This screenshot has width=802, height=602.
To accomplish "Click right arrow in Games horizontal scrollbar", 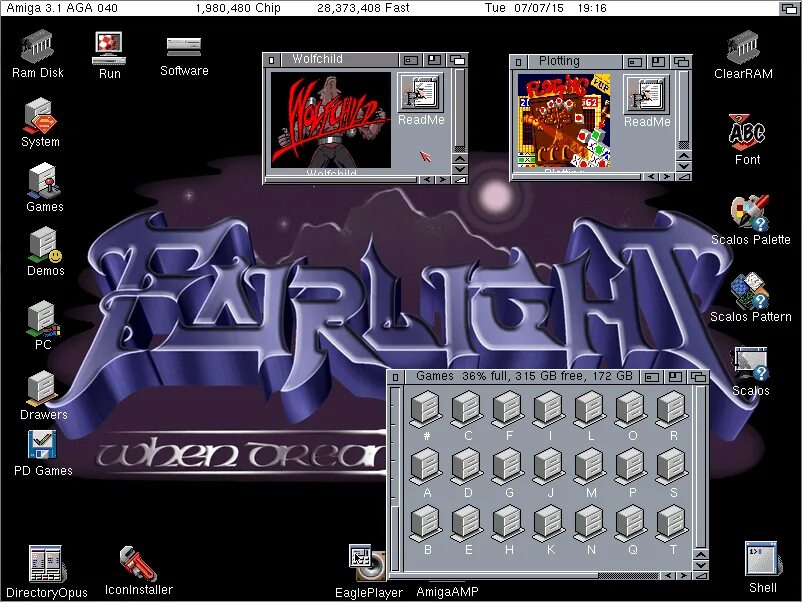I will [683, 576].
